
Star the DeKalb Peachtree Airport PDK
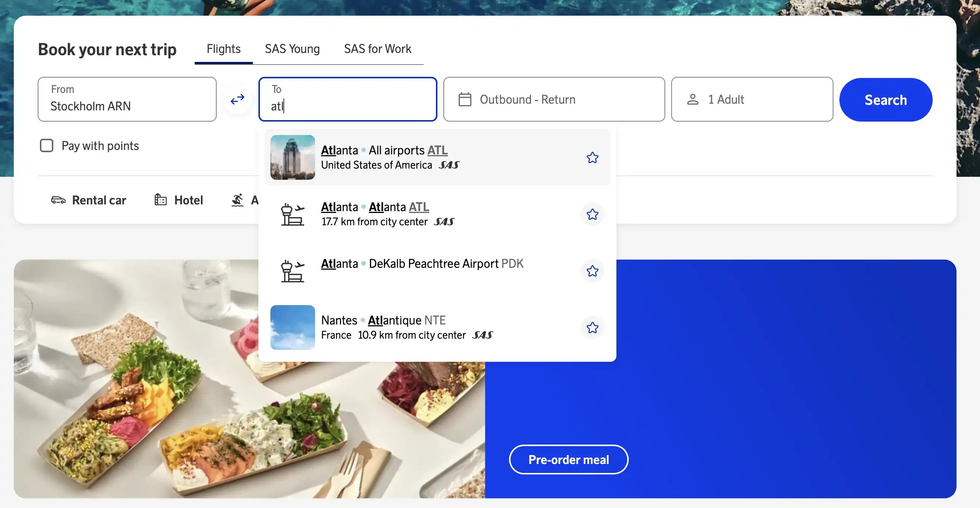click(592, 271)
